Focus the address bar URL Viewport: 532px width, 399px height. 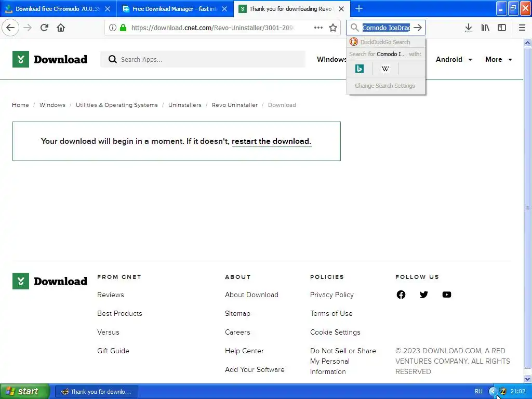[212, 28]
